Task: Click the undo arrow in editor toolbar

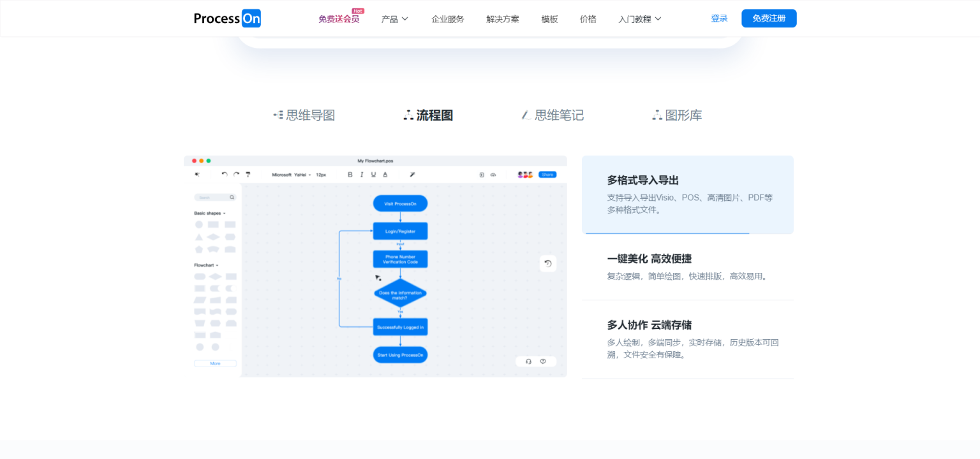Action: (x=224, y=174)
